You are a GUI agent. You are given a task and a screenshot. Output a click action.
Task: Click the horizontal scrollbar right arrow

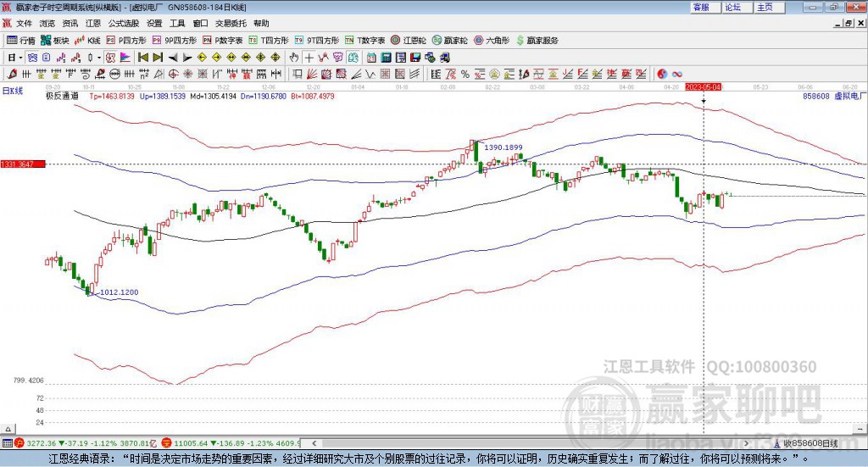tap(747, 443)
